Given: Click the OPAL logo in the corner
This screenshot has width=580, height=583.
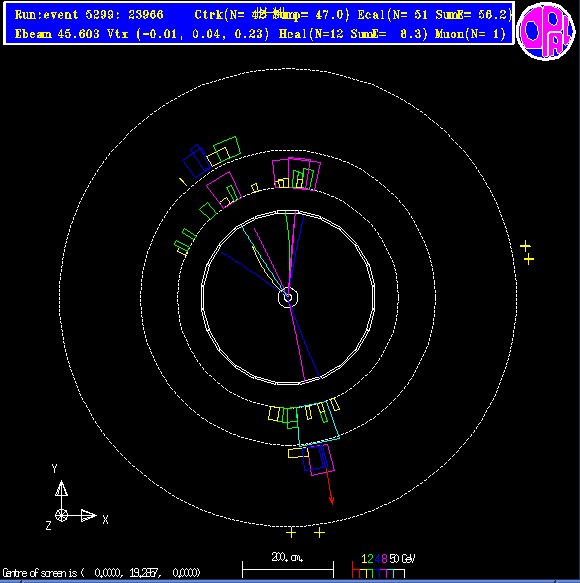Looking at the screenshot, I should (546, 31).
